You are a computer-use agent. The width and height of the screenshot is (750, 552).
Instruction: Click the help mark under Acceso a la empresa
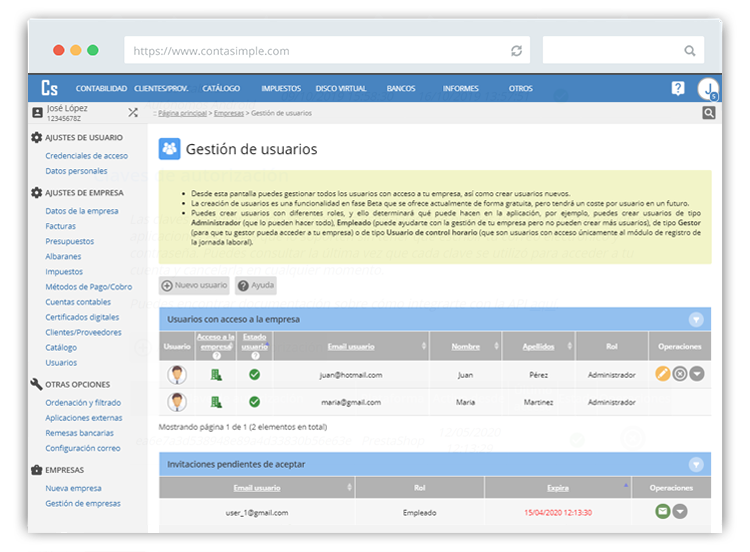click(217, 356)
